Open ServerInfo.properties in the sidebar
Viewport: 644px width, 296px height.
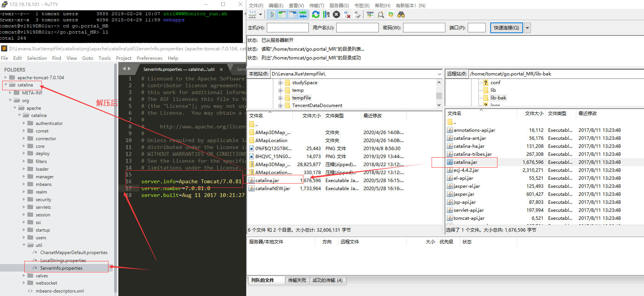(x=61, y=268)
